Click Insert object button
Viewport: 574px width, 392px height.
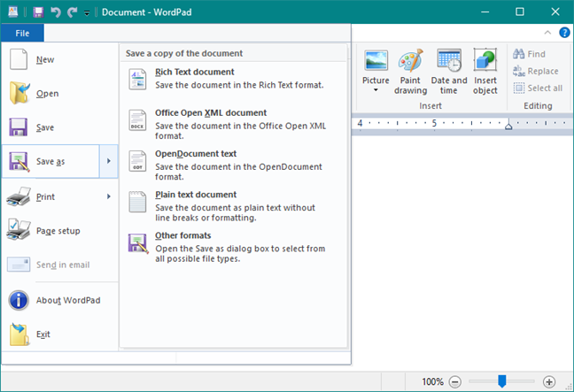pyautogui.click(x=485, y=72)
